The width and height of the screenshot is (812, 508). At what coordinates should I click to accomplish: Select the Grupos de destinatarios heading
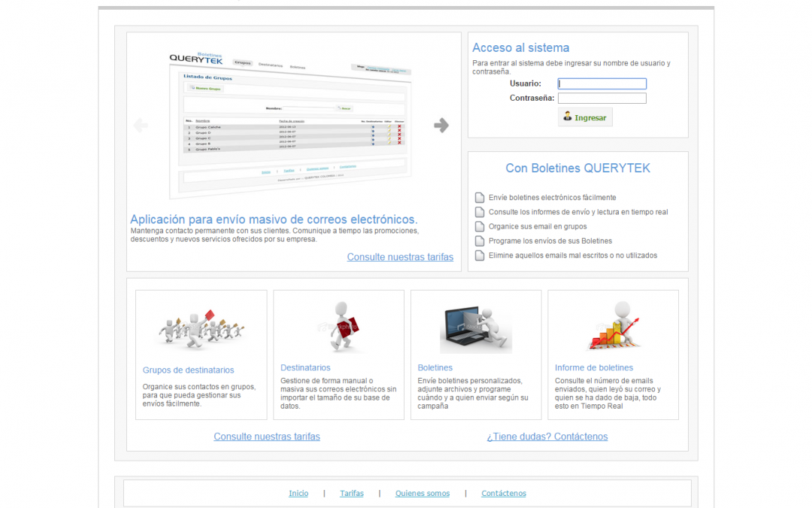pos(188,370)
